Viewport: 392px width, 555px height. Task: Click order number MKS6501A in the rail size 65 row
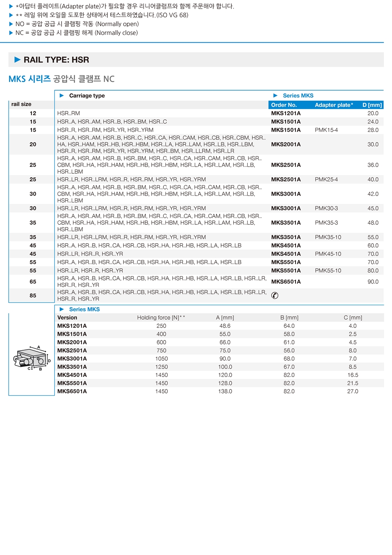pos(286,282)
